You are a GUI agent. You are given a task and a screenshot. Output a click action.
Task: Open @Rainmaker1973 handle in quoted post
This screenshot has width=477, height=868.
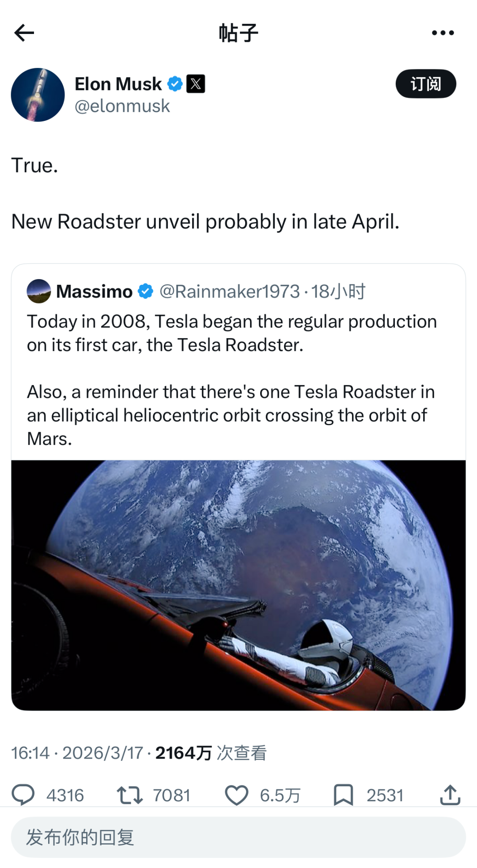coord(229,291)
